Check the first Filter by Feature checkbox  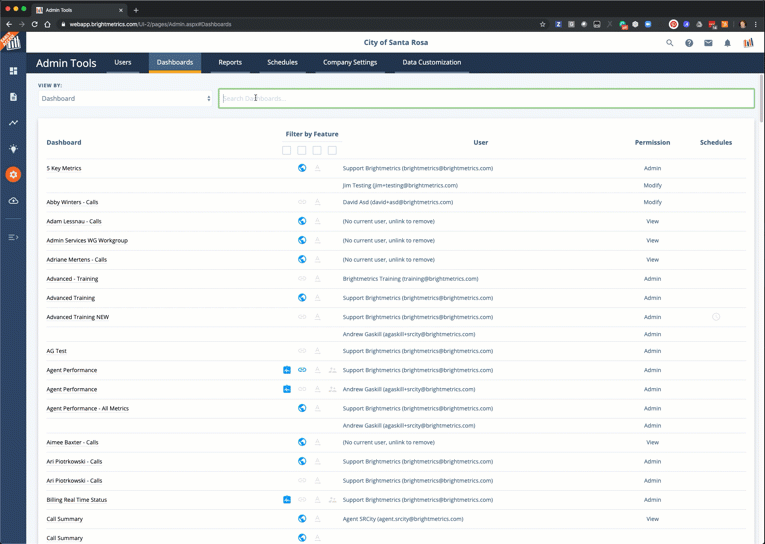pyautogui.click(x=286, y=150)
